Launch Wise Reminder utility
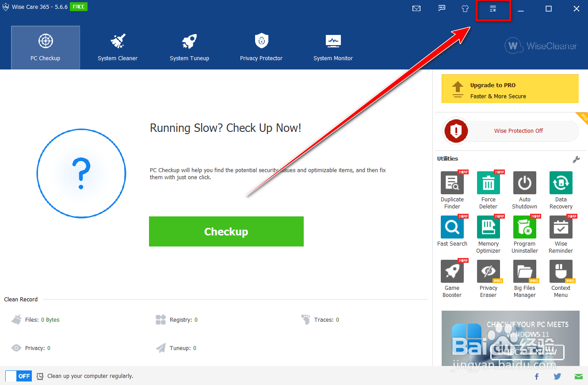Image resolution: width=588 pixels, height=385 pixels. point(561,235)
